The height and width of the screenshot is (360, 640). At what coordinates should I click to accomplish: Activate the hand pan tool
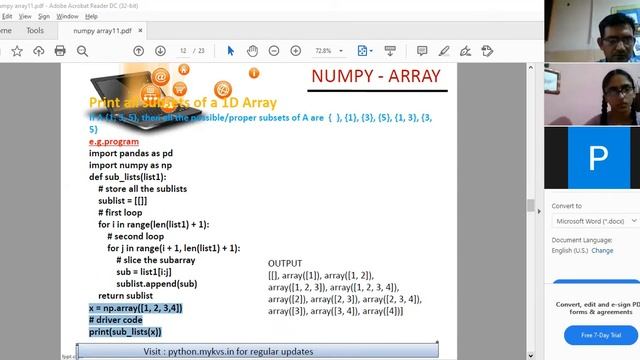coord(252,51)
